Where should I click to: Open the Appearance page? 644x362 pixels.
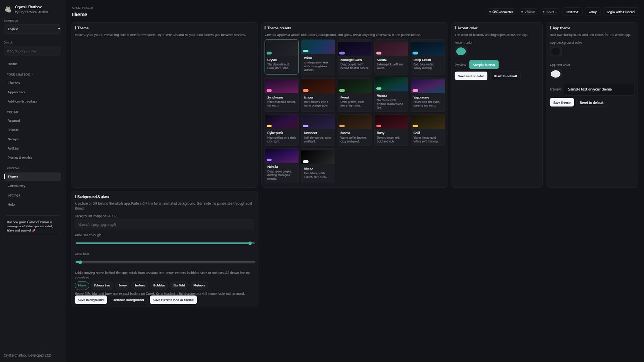click(x=33, y=92)
